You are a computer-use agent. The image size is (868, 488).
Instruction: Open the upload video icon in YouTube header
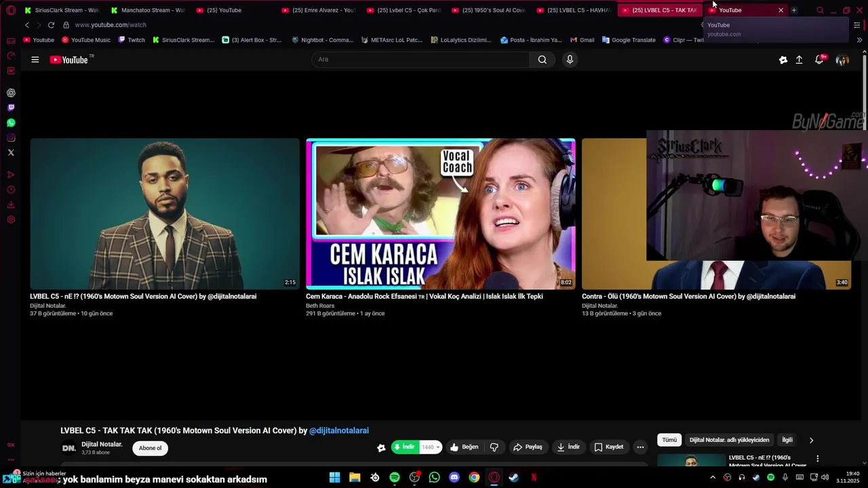pyautogui.click(x=800, y=60)
